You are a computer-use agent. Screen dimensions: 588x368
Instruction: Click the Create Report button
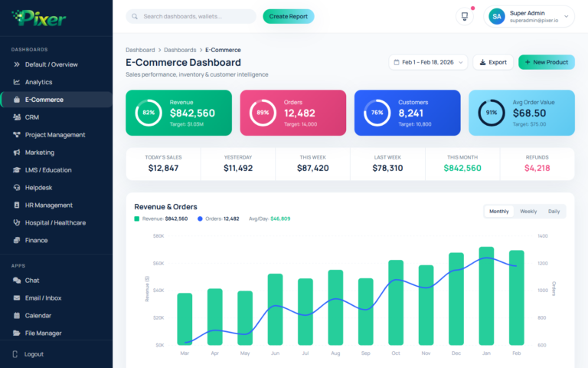click(289, 17)
